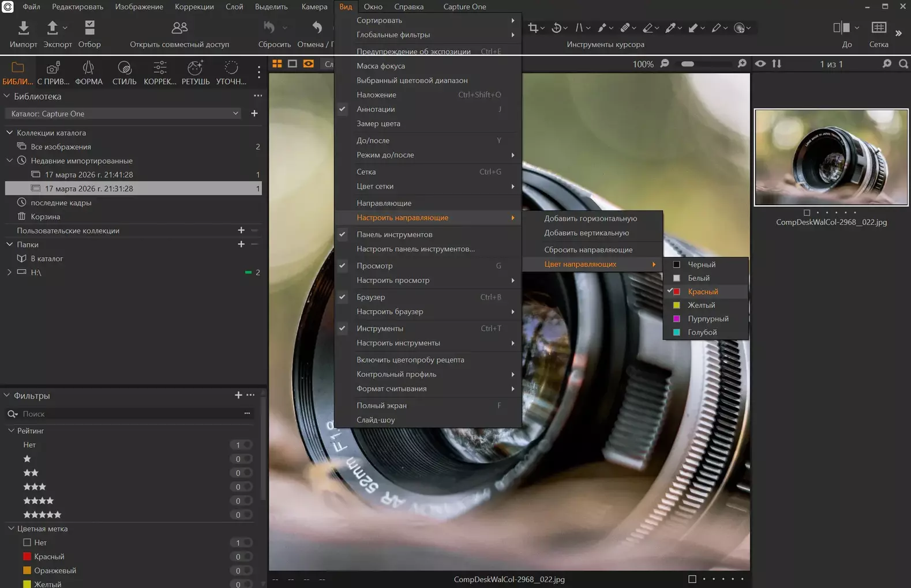911x588 pixels.
Task: Click Reset guides (Сбросить направляющие)
Action: (588, 250)
